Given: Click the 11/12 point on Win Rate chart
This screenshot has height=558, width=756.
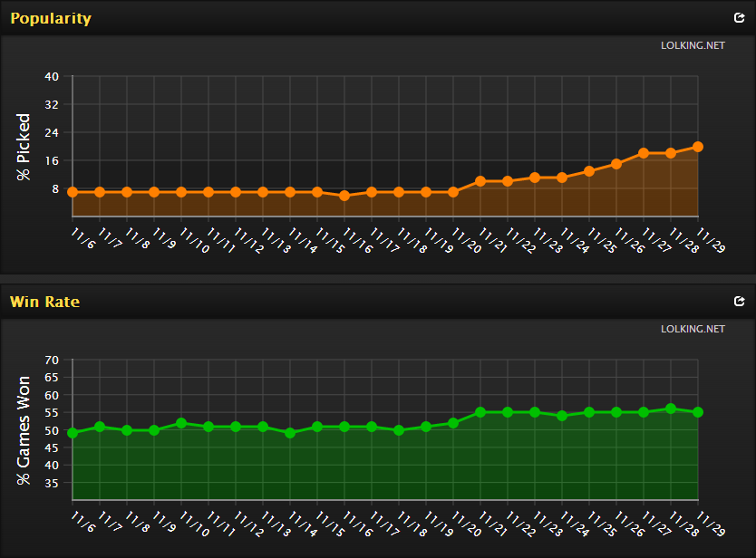Looking at the screenshot, I should [236, 427].
